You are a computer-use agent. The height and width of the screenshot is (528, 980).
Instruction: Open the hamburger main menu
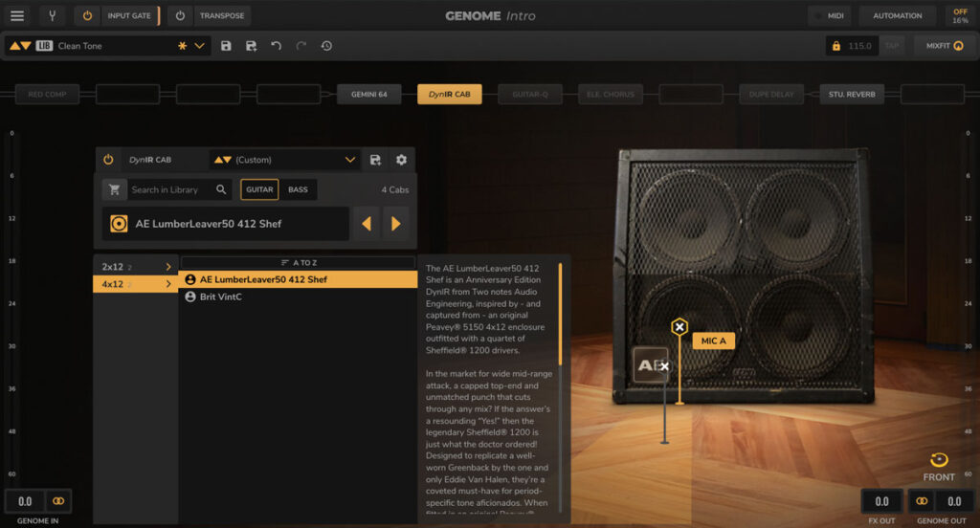pos(17,15)
